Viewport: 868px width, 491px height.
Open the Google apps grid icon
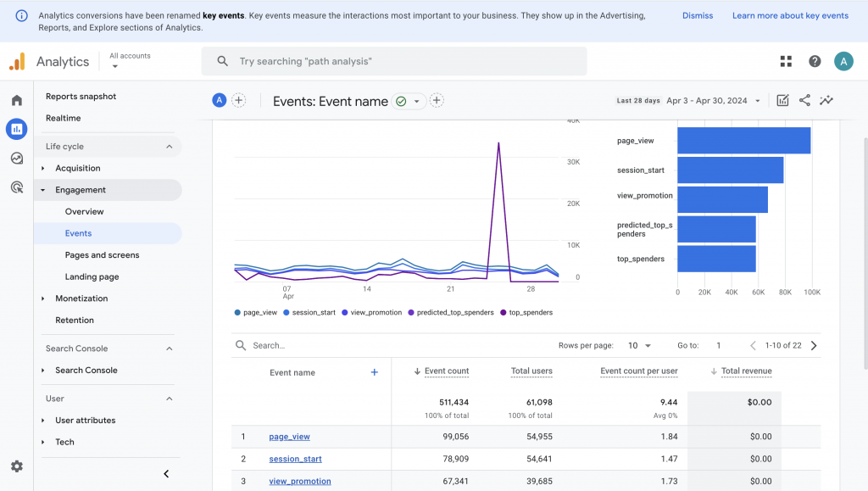(x=786, y=61)
